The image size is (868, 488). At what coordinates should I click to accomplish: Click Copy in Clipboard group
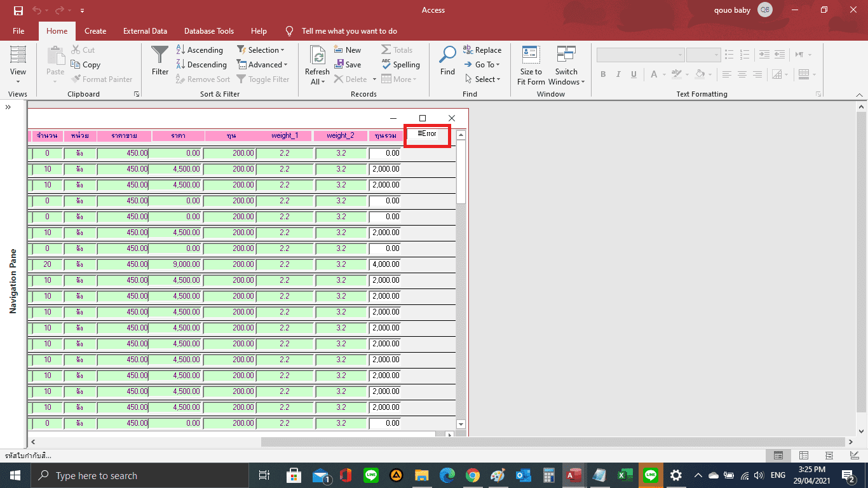click(x=86, y=65)
